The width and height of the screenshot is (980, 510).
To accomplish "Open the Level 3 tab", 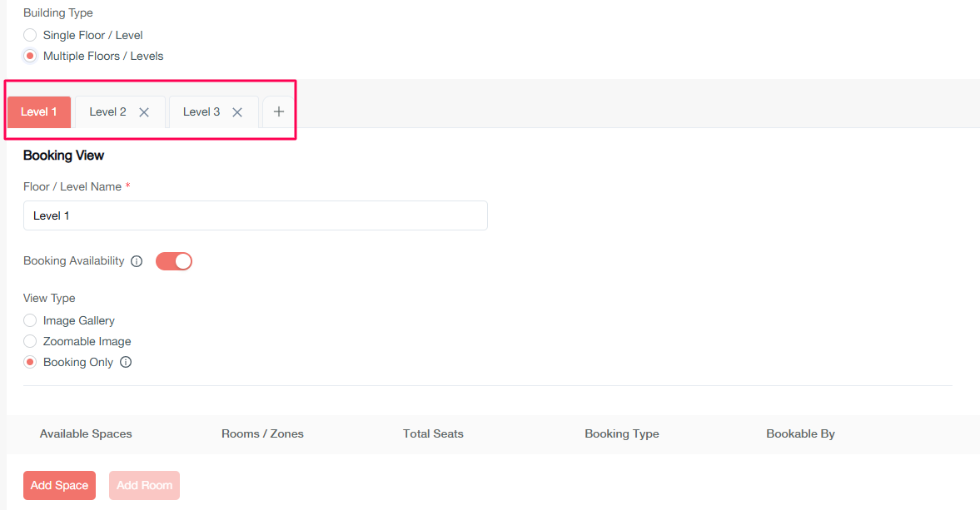I will click(x=201, y=112).
